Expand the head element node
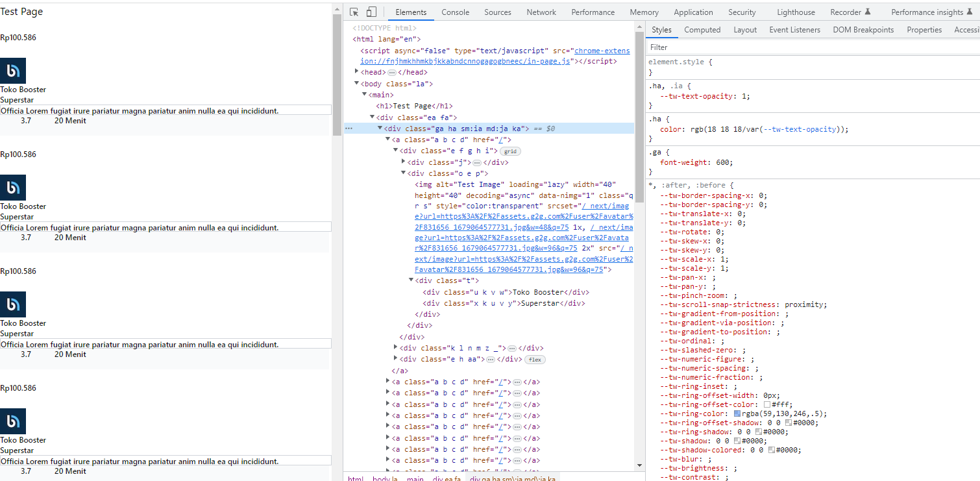This screenshot has height=481, width=980. (356, 72)
